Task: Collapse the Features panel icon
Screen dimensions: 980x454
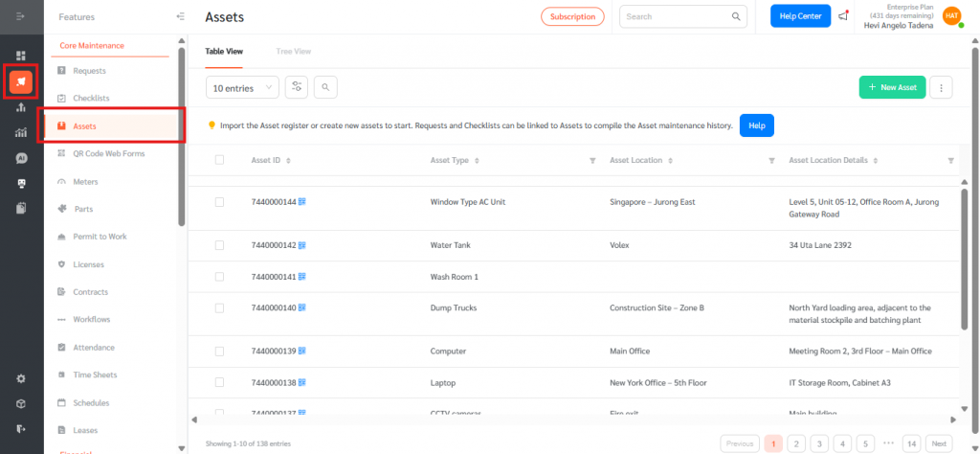Action: pos(181,16)
